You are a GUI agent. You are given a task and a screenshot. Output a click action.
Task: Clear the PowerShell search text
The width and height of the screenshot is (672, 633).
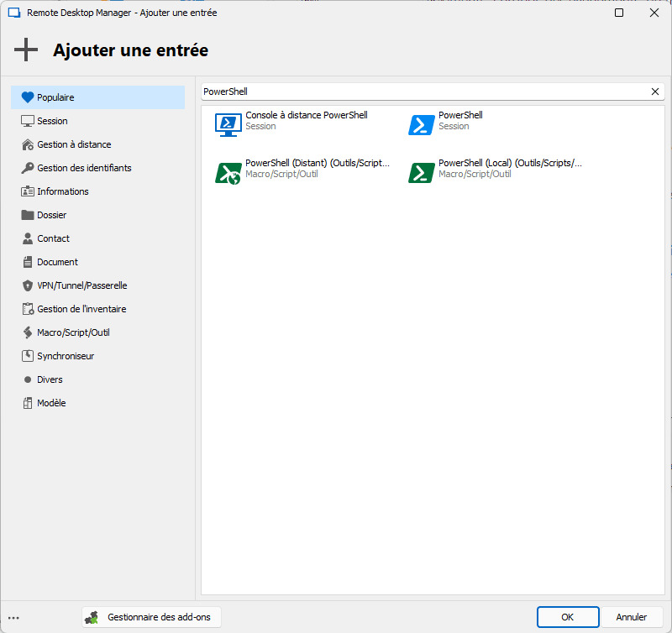[655, 92]
